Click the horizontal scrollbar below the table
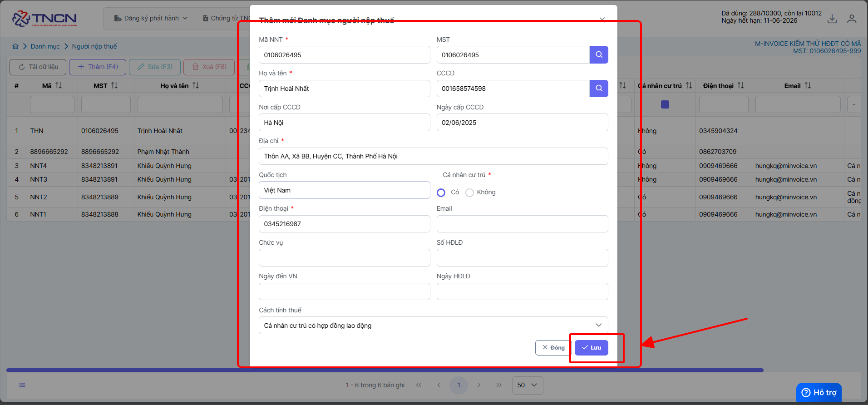This screenshot has width=868, height=405. pos(385,370)
